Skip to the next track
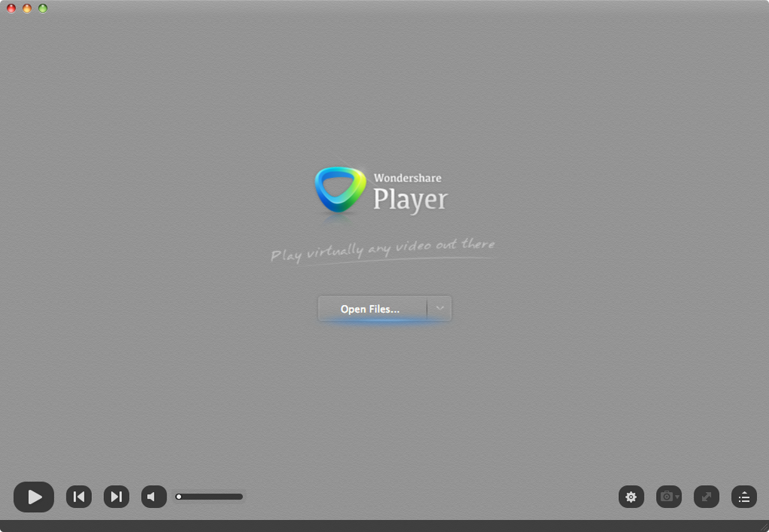The width and height of the screenshot is (769, 532). [x=116, y=497]
